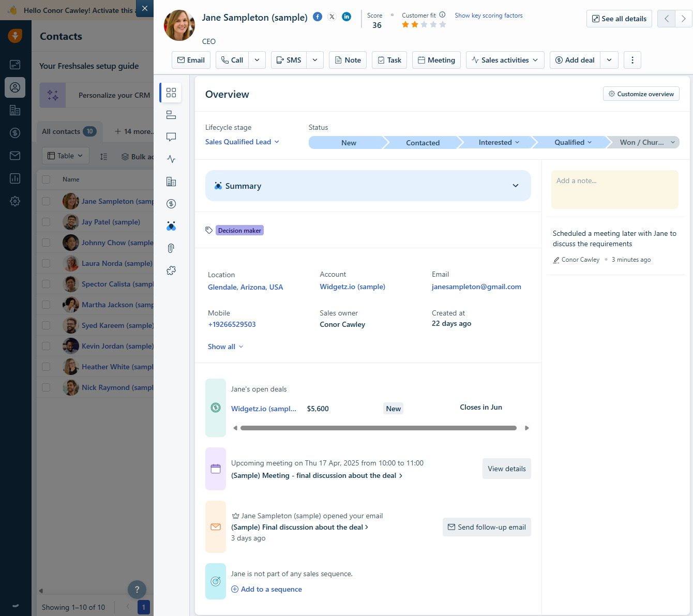Image resolution: width=693 pixels, height=616 pixels.
Task: Collapse the Summary section
Action: tap(515, 185)
